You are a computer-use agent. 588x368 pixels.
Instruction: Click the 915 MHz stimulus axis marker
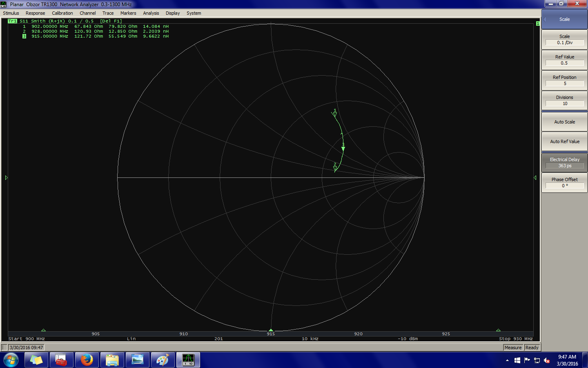tap(271, 330)
